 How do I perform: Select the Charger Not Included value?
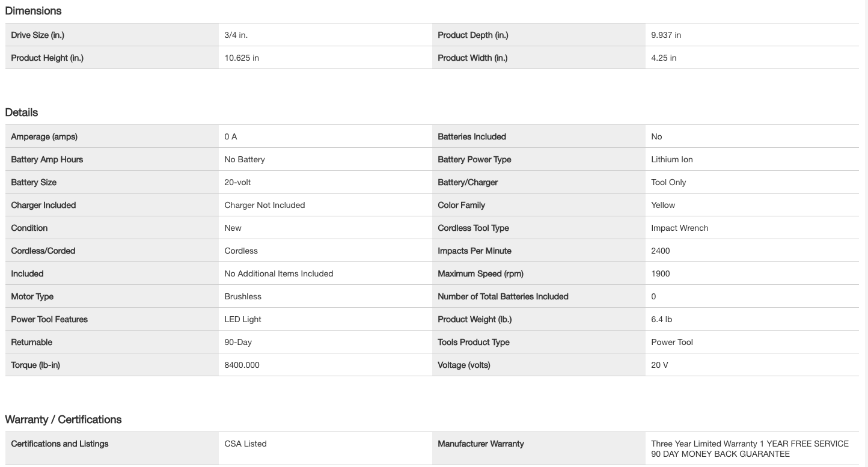(264, 205)
